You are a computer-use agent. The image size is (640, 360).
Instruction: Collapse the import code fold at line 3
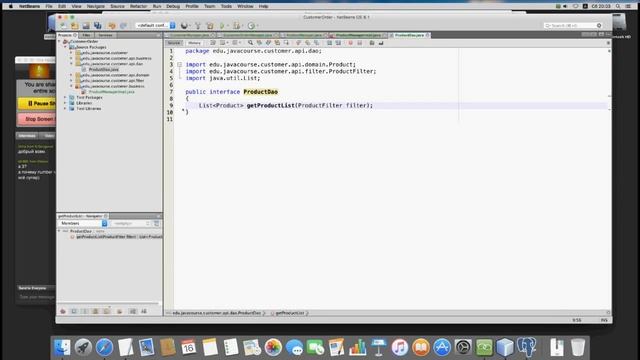tap(179, 64)
